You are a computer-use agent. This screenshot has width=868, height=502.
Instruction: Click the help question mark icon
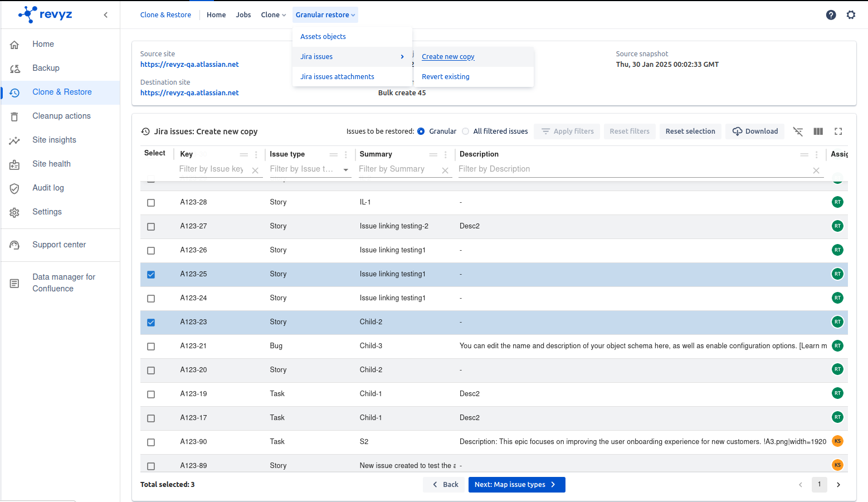[831, 15]
